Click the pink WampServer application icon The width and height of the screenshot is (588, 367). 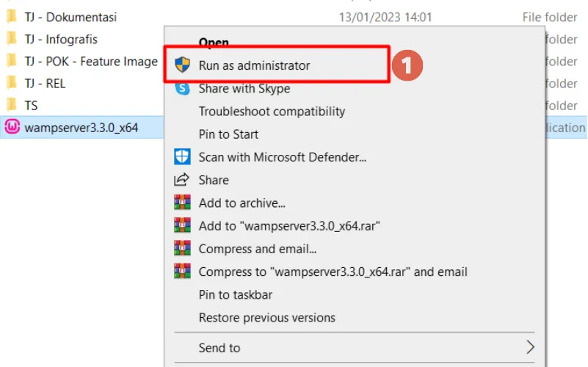[12, 127]
